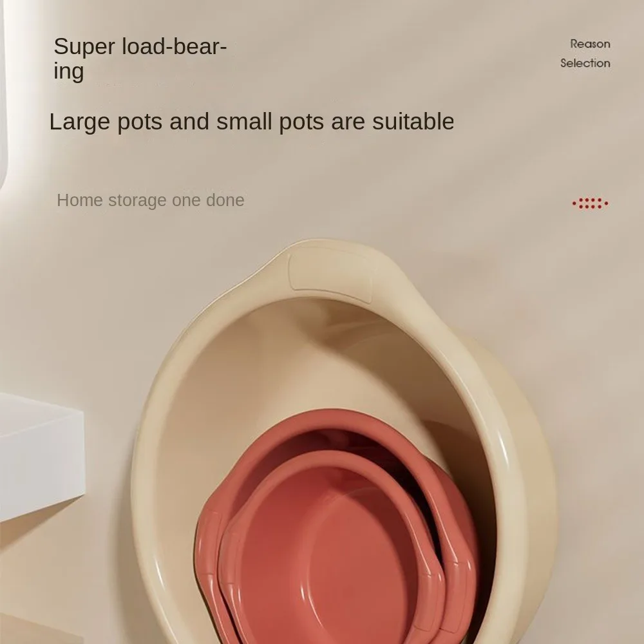
Task: Click the "Selection" label
Action: (585, 63)
